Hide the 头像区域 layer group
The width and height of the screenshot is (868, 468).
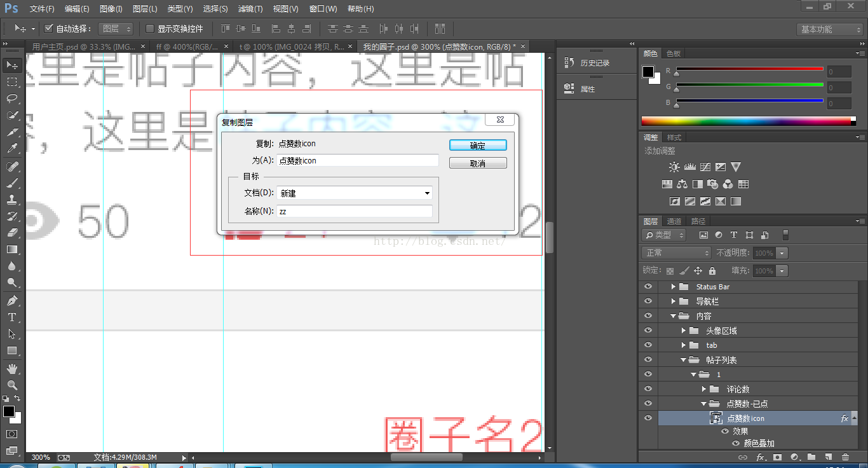point(648,331)
